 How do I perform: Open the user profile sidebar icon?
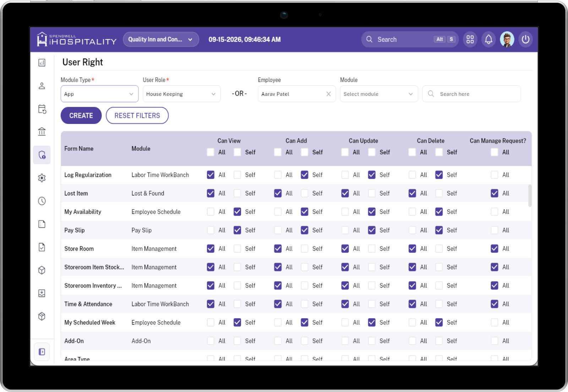point(42,86)
